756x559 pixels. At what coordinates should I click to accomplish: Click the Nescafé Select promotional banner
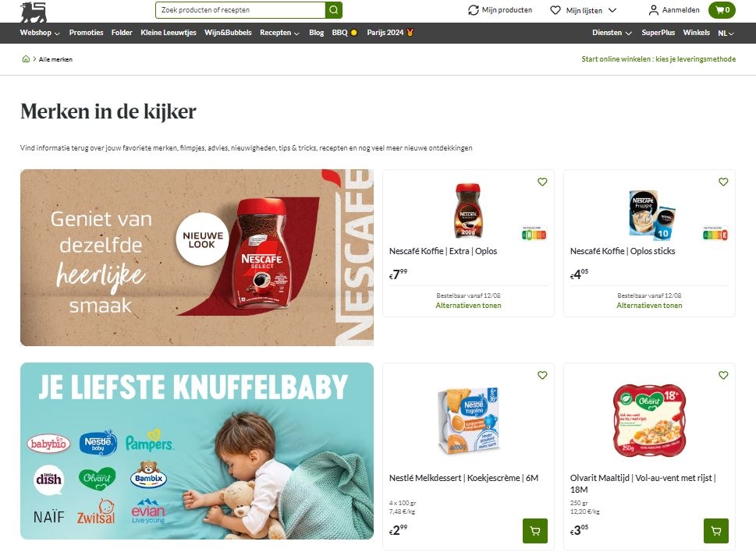pos(197,257)
